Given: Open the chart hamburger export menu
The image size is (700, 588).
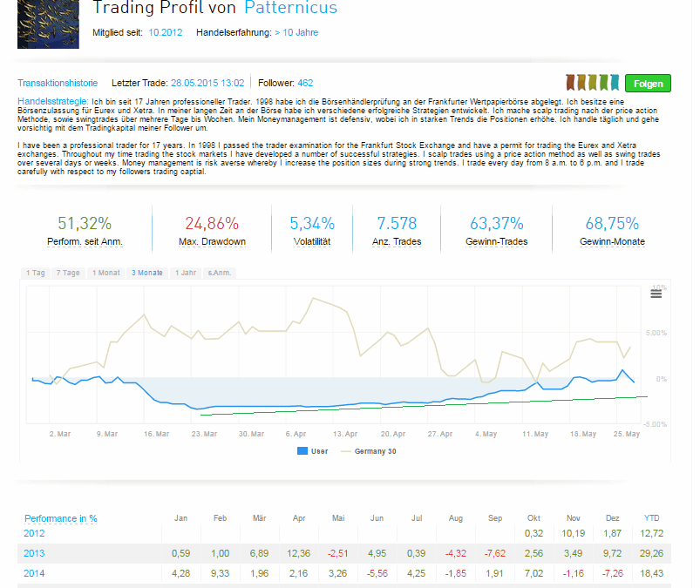Looking at the screenshot, I should pyautogui.click(x=656, y=294).
